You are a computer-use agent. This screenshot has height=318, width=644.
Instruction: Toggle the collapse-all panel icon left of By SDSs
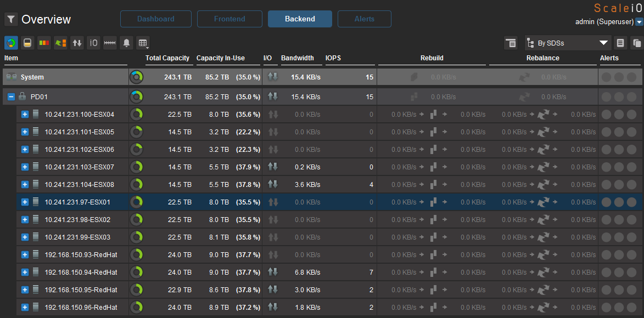511,43
